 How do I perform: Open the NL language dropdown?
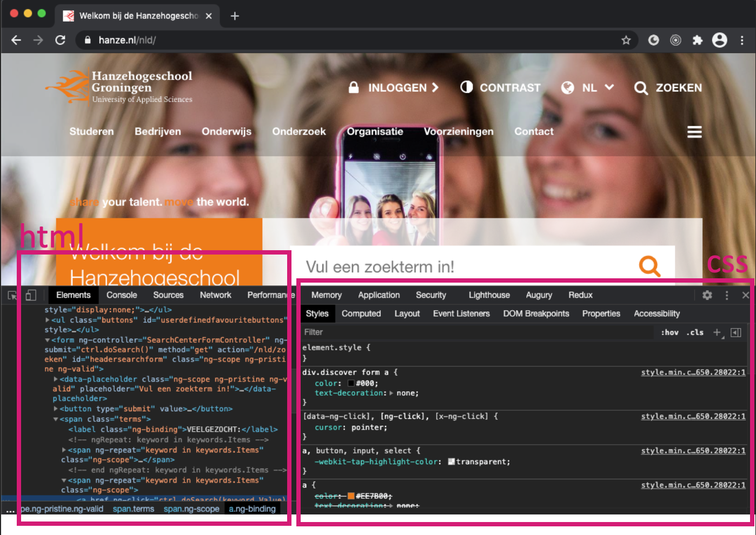pos(588,88)
